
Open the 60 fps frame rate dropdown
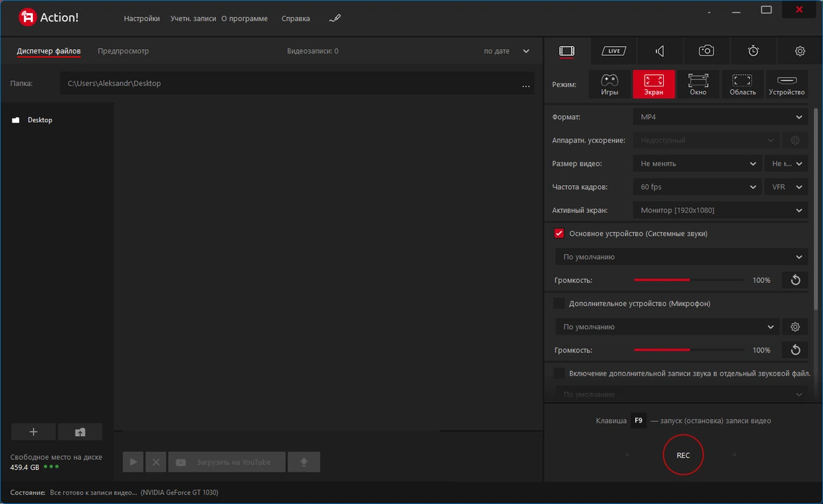click(697, 187)
